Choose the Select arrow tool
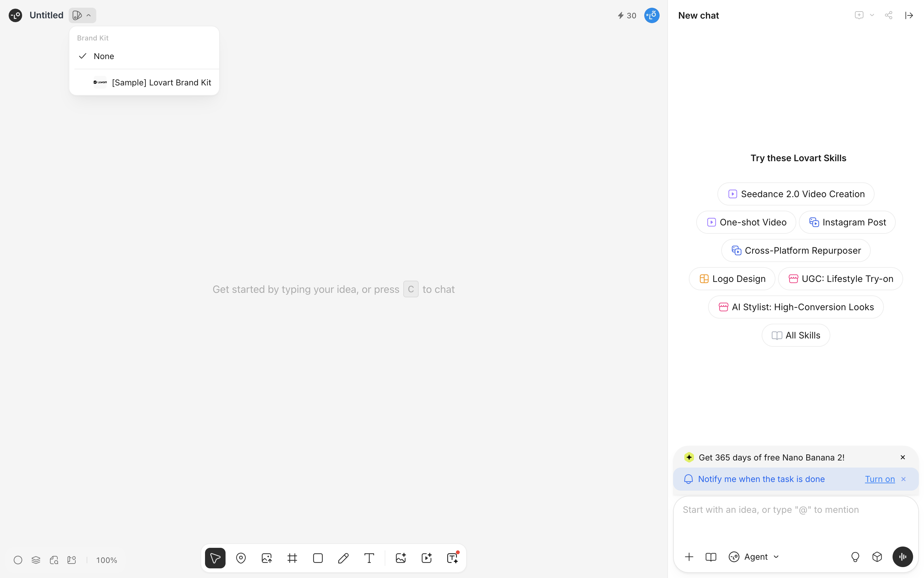This screenshot has height=578, width=924. [215, 558]
